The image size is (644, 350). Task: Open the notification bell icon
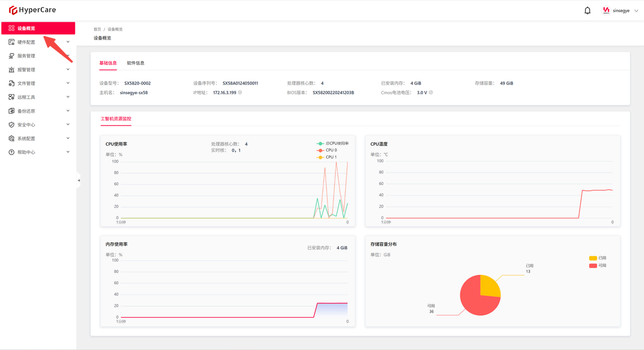tap(587, 11)
